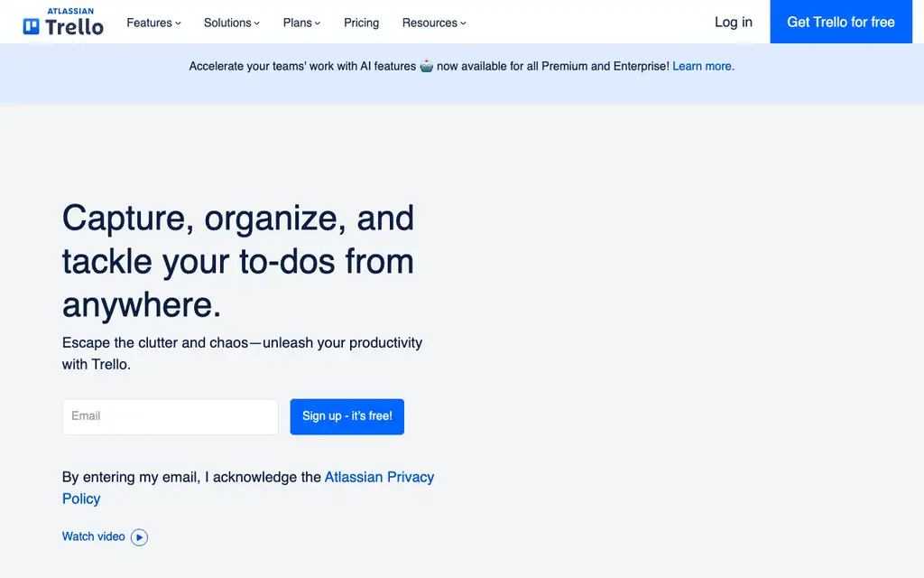This screenshot has width=924, height=578.
Task: Click the 'Capture, organize, and tackle' headline
Action: click(238, 261)
